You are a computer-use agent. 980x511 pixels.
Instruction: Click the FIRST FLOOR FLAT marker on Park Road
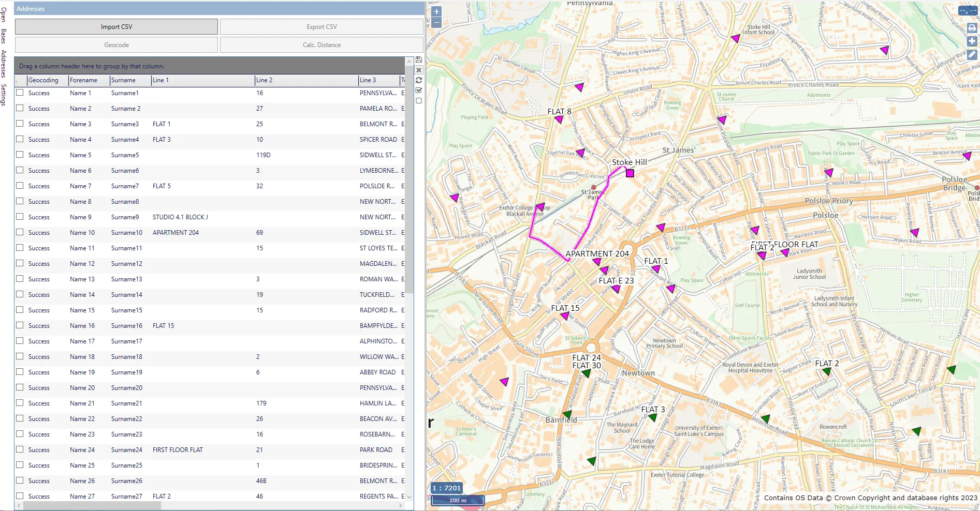785,252
